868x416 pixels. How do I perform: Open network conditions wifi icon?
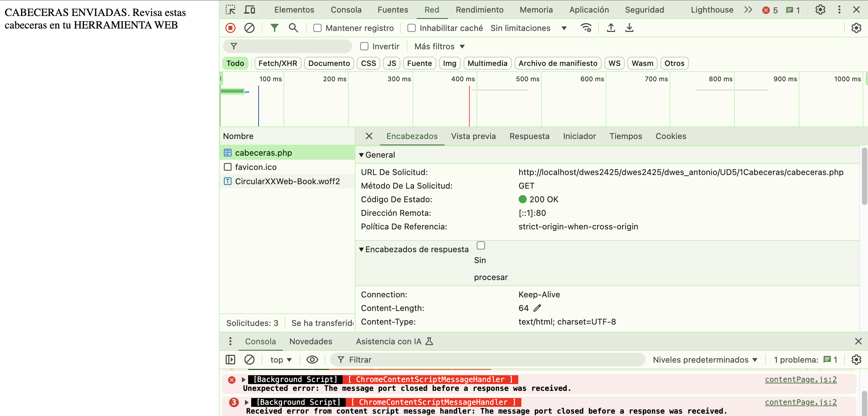tap(586, 28)
